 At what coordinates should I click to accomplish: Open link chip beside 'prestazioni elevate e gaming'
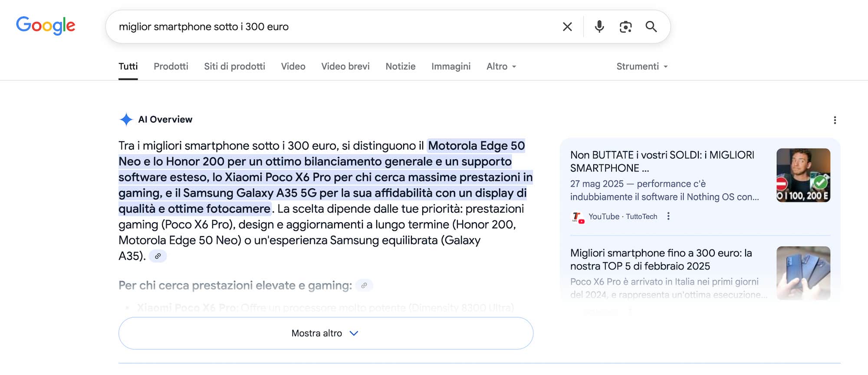364,286
